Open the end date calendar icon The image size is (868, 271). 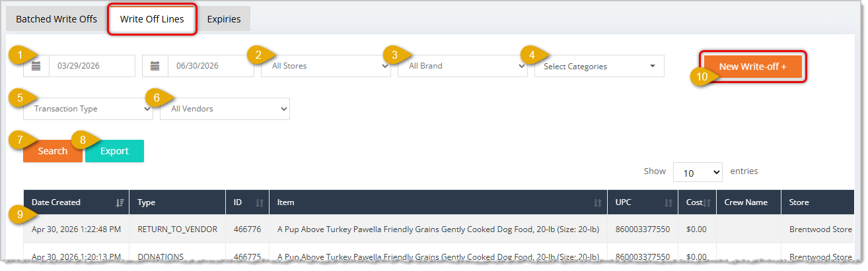click(x=155, y=66)
